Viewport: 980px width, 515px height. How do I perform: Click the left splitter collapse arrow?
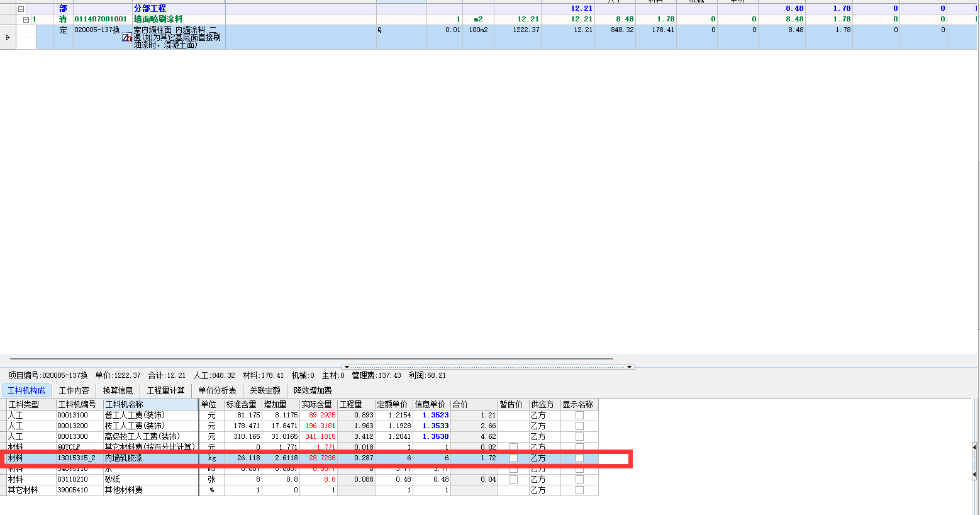point(347,366)
